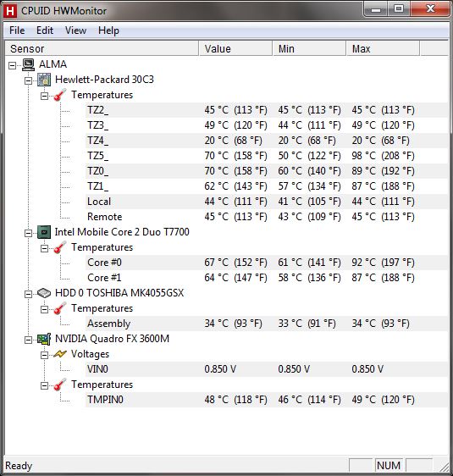Select the TZ0_ sensor row
This screenshot has height=476, width=453.
tap(267, 171)
